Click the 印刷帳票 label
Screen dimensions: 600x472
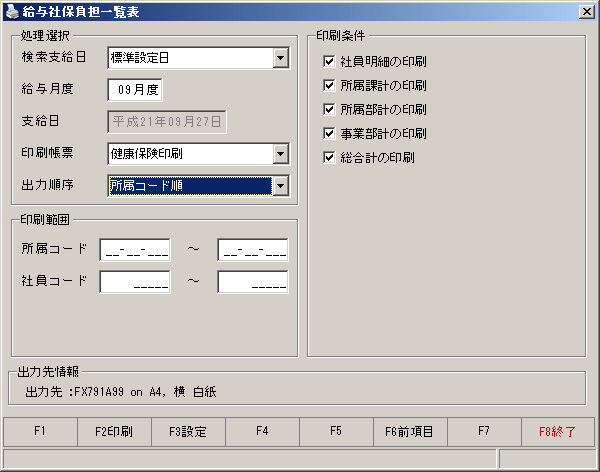(x=47, y=153)
